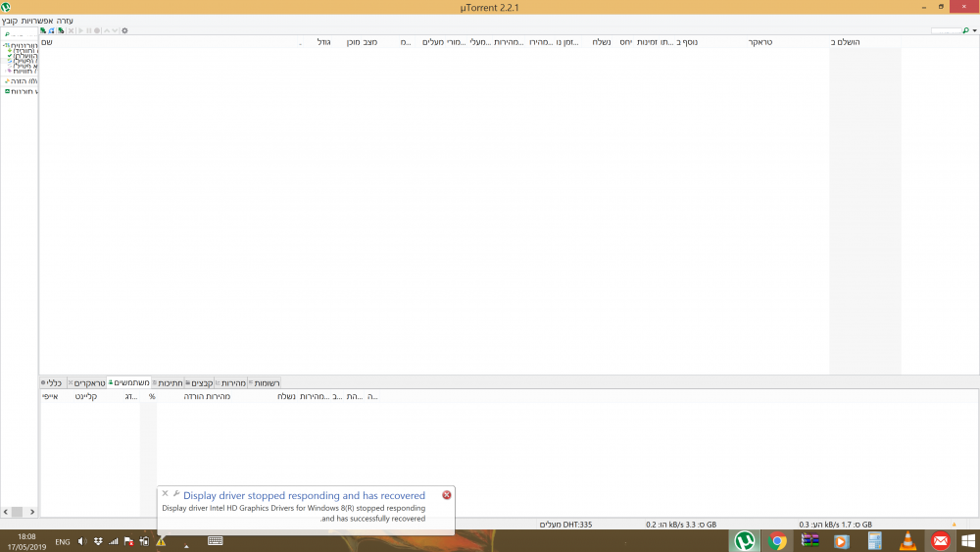Click the Dropbox icon in the system tray
This screenshot has width=980, height=552.
pyautogui.click(x=98, y=541)
